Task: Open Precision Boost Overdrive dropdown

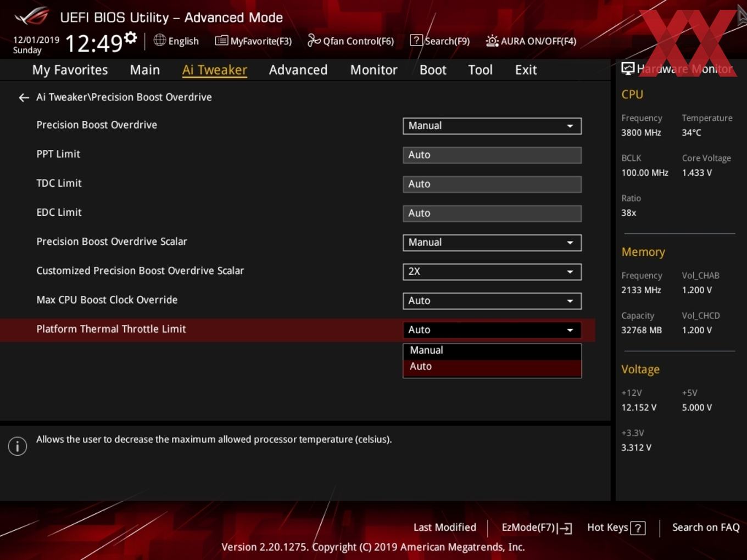Action: tap(492, 126)
